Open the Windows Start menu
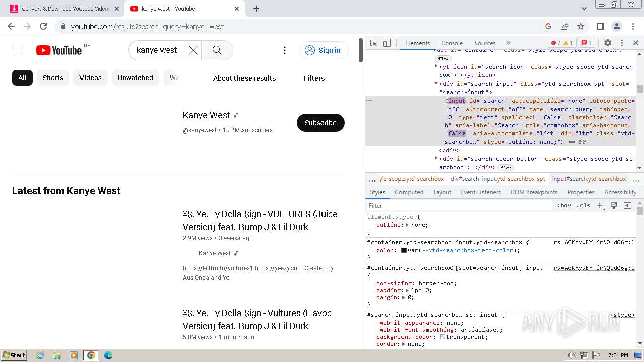This screenshot has height=362, width=644. point(14,355)
